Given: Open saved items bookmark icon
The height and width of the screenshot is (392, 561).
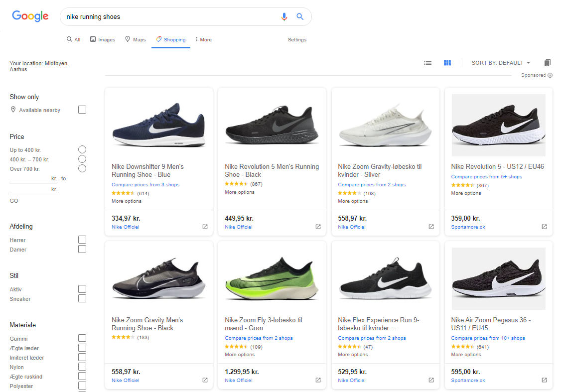Looking at the screenshot, I should pyautogui.click(x=547, y=63).
